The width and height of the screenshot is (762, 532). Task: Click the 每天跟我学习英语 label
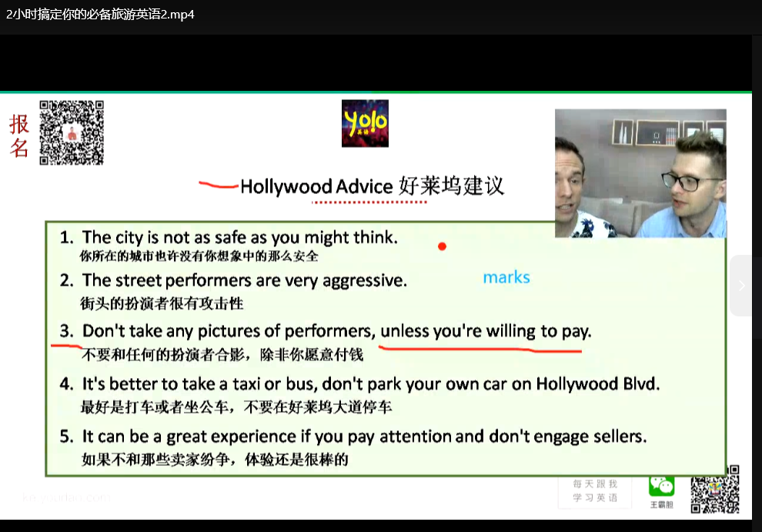(595, 490)
